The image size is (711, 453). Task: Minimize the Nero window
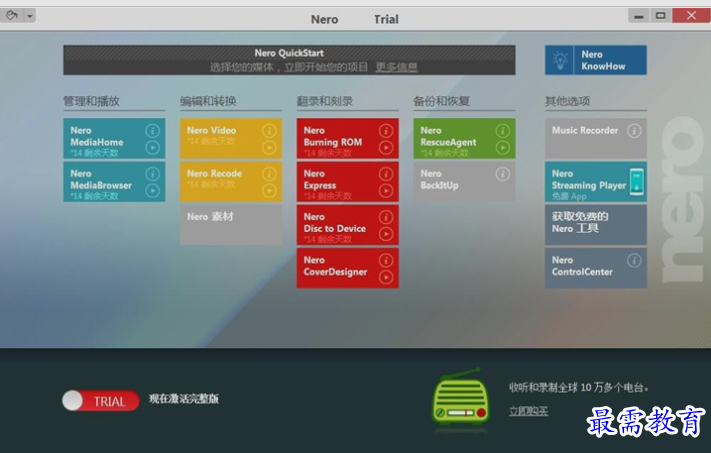pos(639,16)
